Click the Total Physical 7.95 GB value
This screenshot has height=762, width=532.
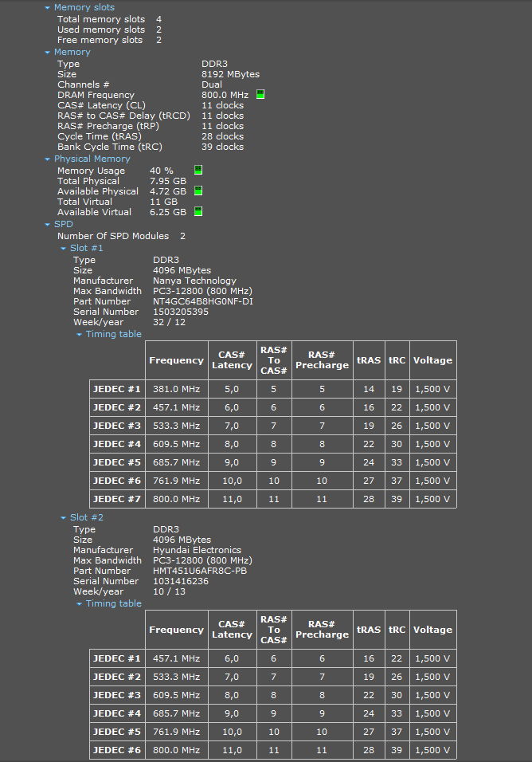168,181
